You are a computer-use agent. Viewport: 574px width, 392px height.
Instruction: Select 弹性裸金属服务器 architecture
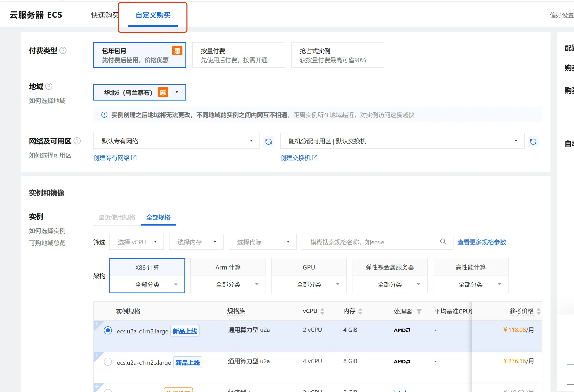click(x=390, y=267)
